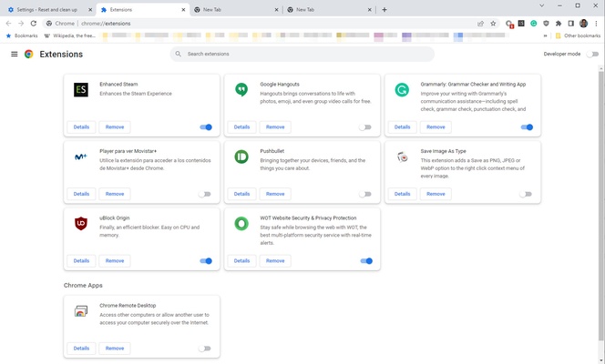Open the Extensions main menu hamburger icon
Viewport: 605px width, 364px height.
(x=15, y=54)
